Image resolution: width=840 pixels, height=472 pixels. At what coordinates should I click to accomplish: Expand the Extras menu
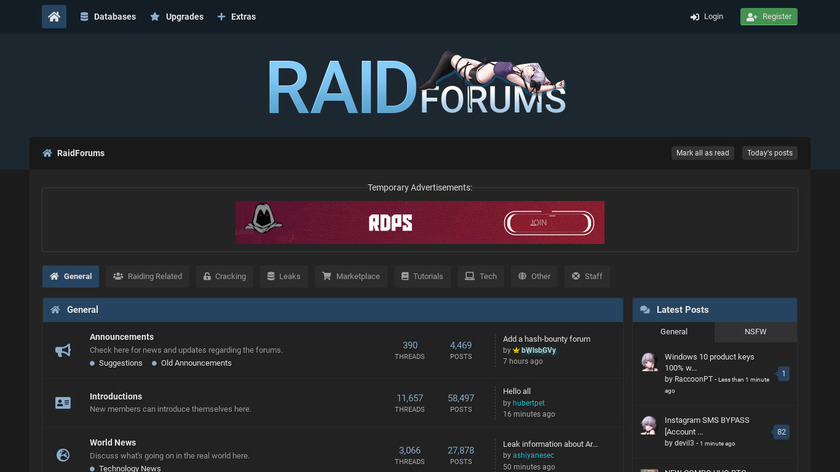point(236,17)
